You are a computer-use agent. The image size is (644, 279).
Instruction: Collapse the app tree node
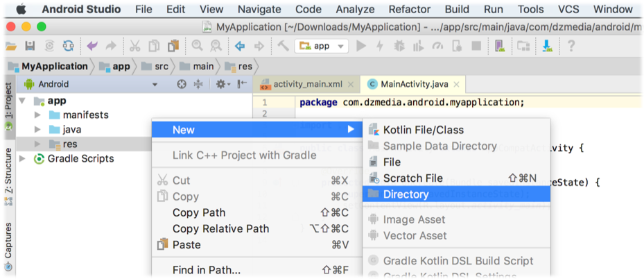[x=21, y=101]
